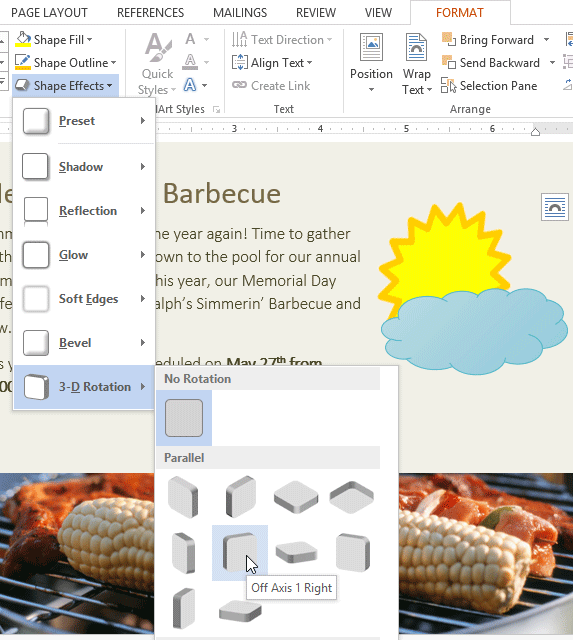Click Bring Forward icon
Viewport: 573px width, 640px height.
(449, 40)
